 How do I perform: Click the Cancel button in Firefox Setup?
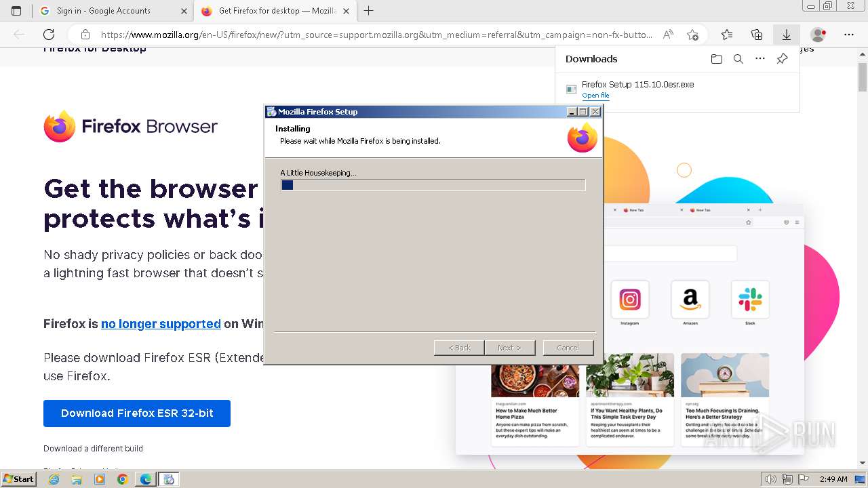[568, 348]
